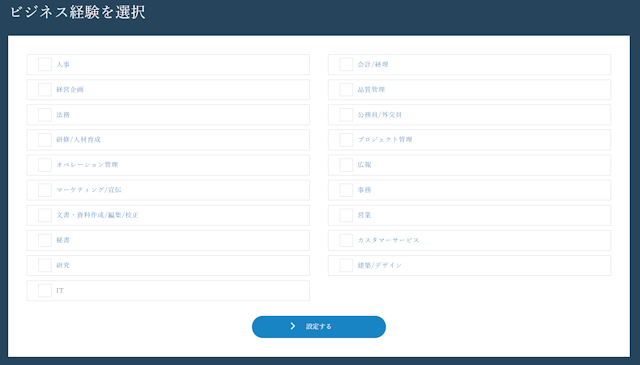Check オペレーション管理 option
The width and height of the screenshot is (640, 365).
coord(45,165)
